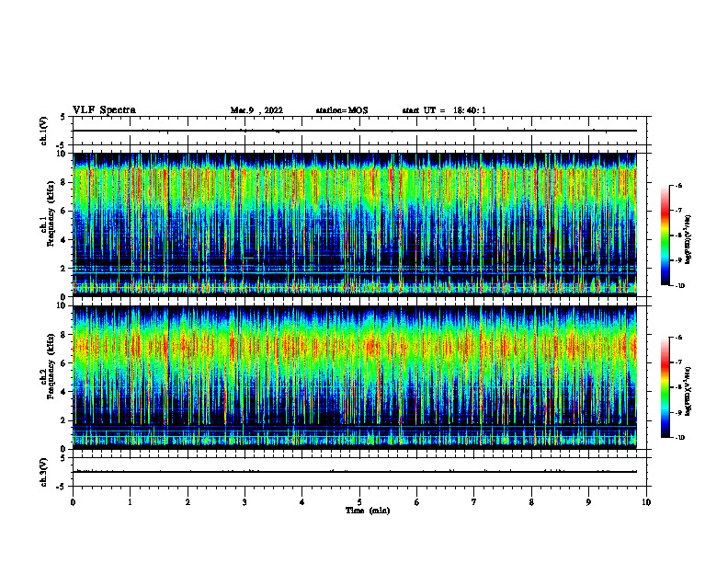728x563 pixels.
Task: Click time axis tick label "7"
Action: 474,502
